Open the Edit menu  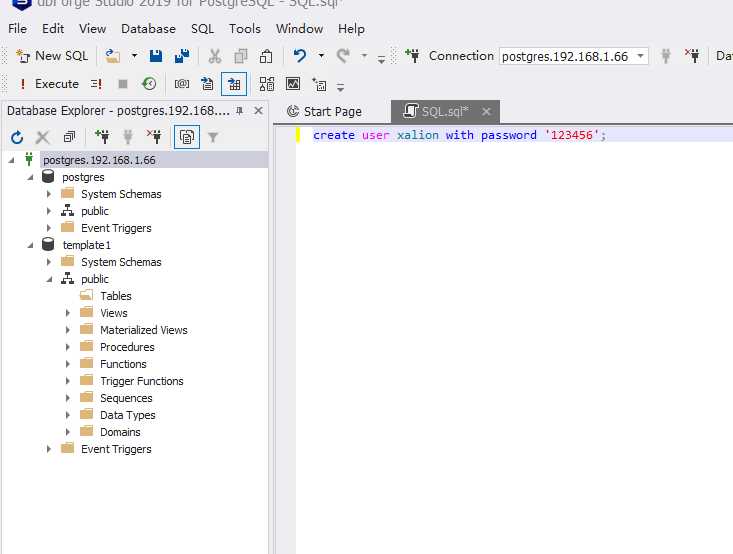pyautogui.click(x=53, y=29)
